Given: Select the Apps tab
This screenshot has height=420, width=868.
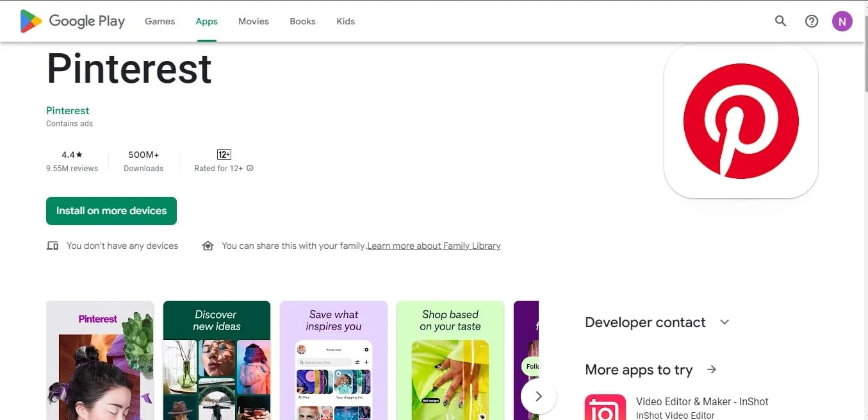Looking at the screenshot, I should click(x=206, y=21).
